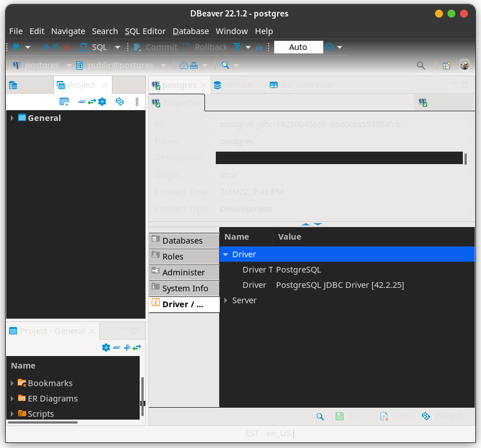Click the Commit button
Image resolution: width=481 pixels, height=448 pixels.
(156, 47)
